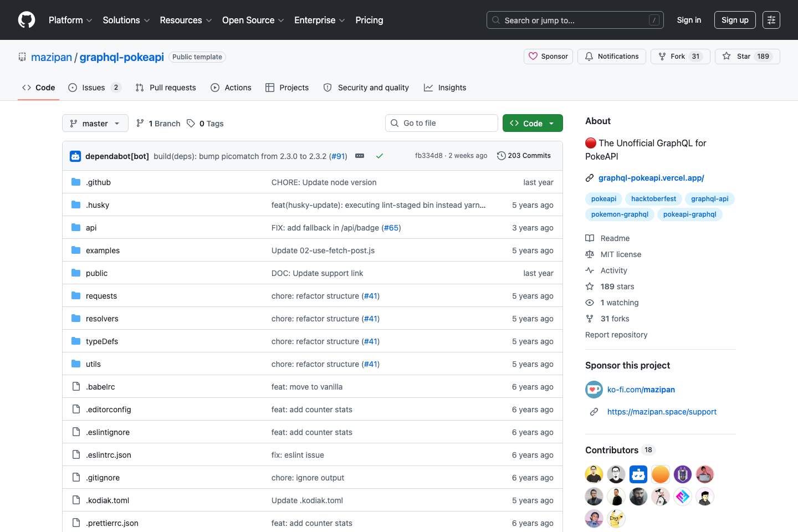Click the dependabot bot avatar
798x532 pixels.
[75, 156]
